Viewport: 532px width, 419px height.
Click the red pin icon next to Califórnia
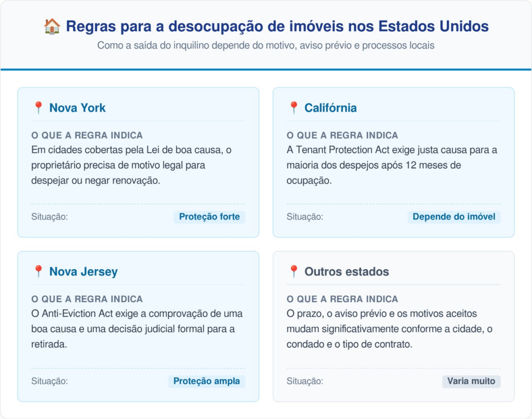click(294, 108)
